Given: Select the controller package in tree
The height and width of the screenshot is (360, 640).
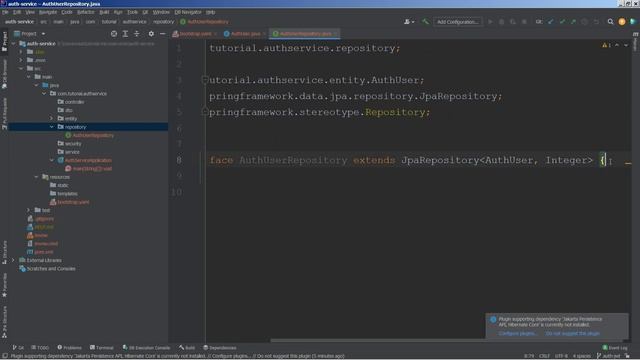Looking at the screenshot, I should coord(75,102).
